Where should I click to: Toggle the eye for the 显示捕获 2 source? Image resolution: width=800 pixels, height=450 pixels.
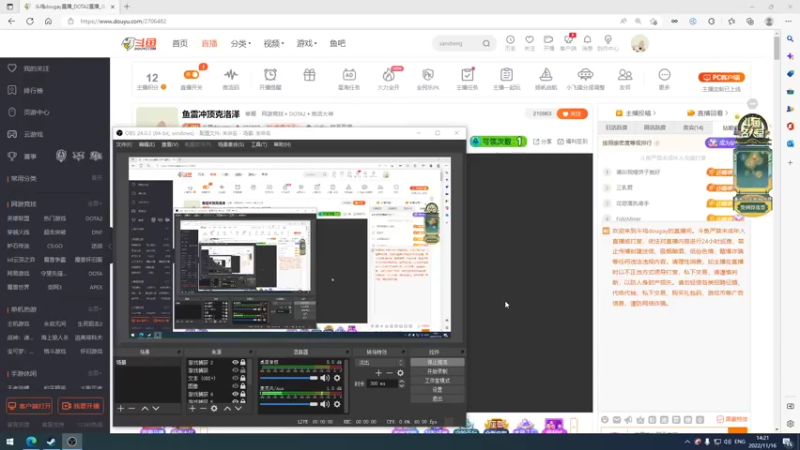235,362
